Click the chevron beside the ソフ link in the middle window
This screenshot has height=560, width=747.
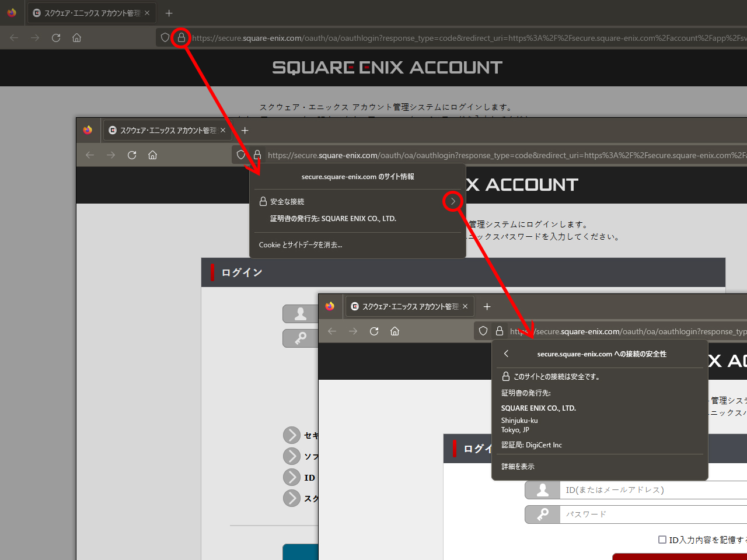(x=292, y=456)
